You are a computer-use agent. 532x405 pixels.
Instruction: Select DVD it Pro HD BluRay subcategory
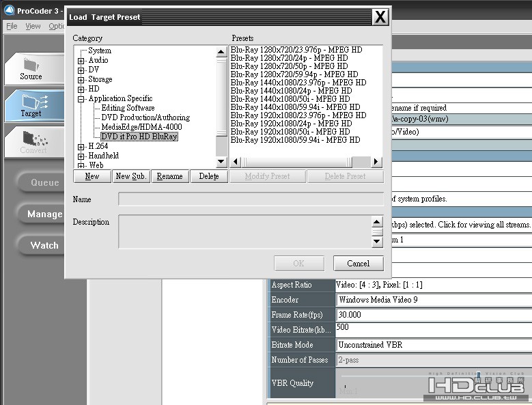pyautogui.click(x=139, y=137)
